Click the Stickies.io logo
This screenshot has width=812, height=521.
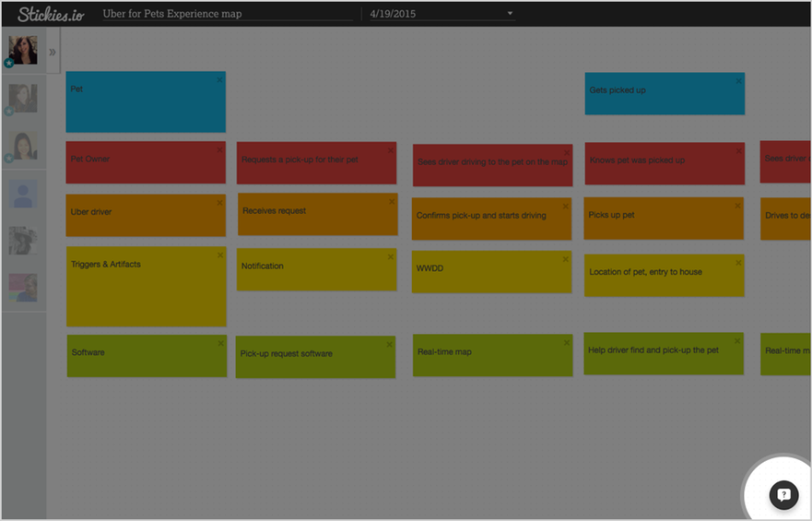[51, 14]
